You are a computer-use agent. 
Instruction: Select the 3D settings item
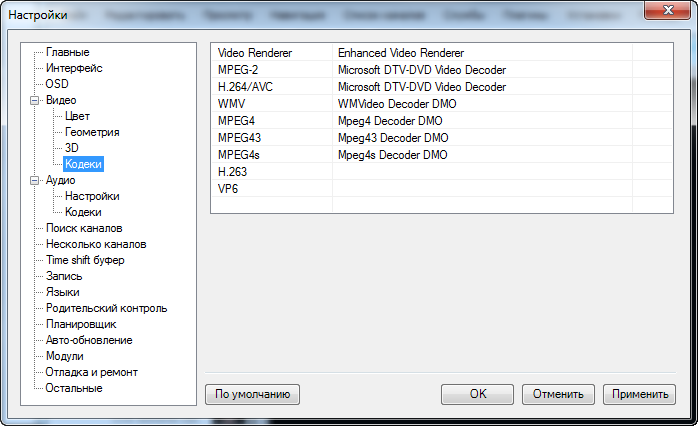pos(71,148)
